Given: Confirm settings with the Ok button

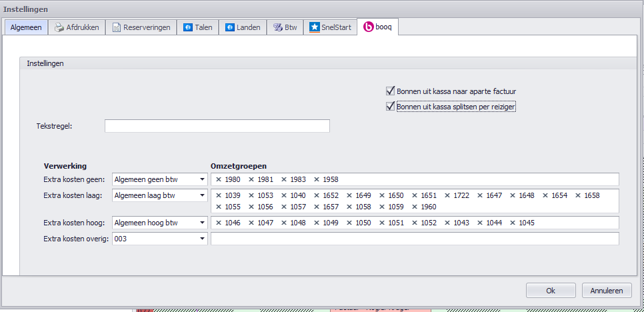Looking at the screenshot, I should pos(551,290).
